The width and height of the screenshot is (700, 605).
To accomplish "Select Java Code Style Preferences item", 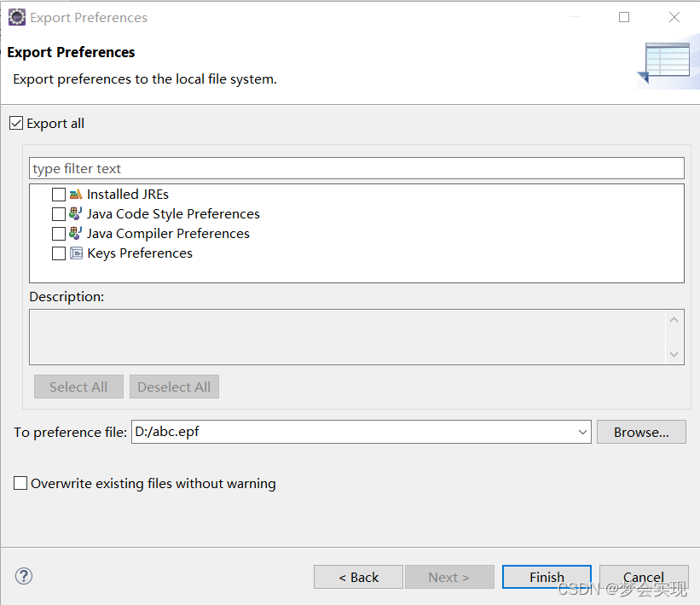I will [x=173, y=213].
